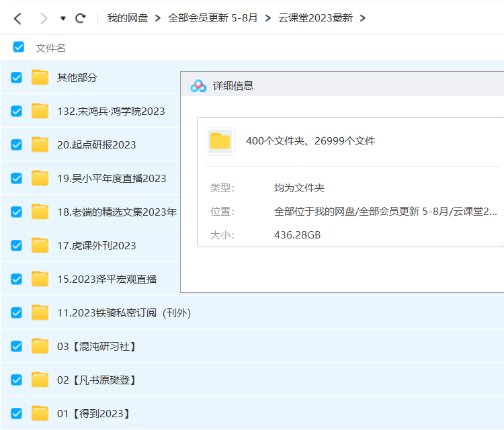Navigate to 全部会员更新 5-8月 breadcrumb

[x=212, y=18]
